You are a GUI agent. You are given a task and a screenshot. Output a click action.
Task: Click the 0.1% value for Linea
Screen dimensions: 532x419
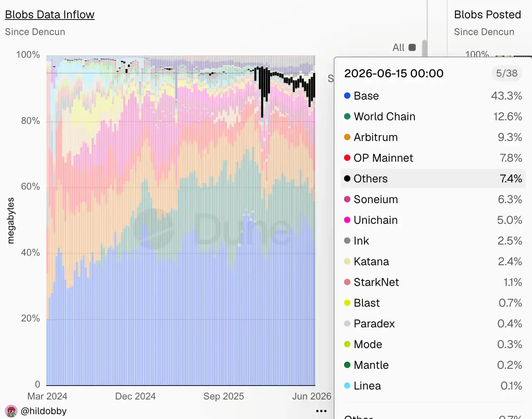[511, 386]
